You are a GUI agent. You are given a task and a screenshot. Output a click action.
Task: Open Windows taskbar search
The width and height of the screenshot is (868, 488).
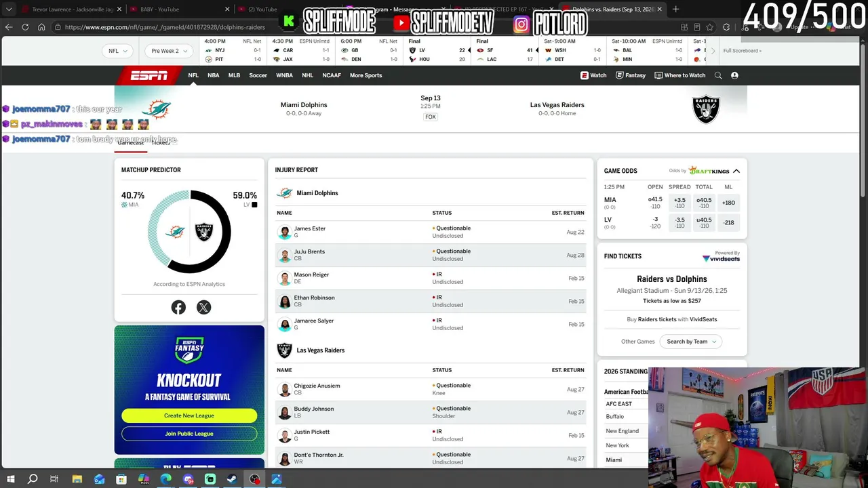point(33,479)
